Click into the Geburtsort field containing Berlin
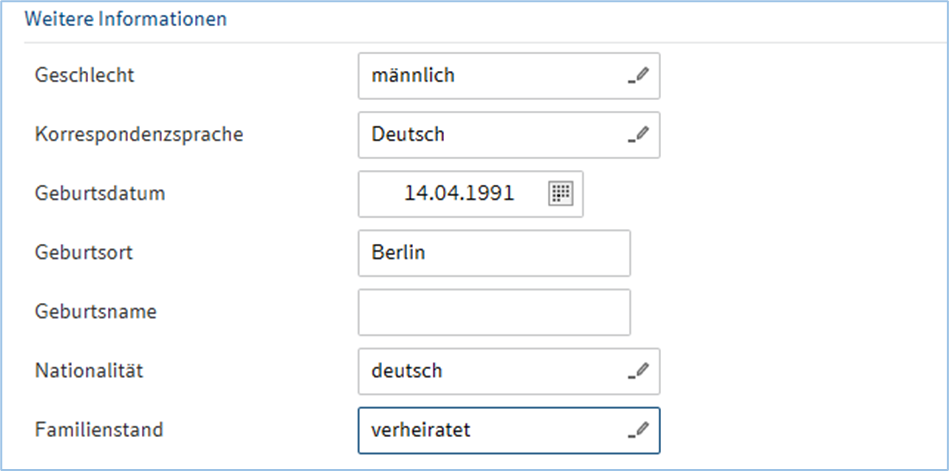 [x=494, y=253]
